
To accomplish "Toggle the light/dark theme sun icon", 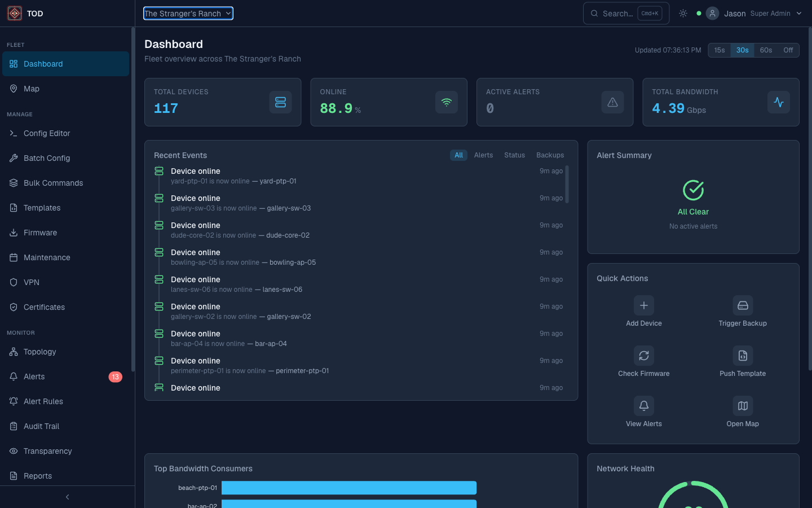I will [x=683, y=13].
